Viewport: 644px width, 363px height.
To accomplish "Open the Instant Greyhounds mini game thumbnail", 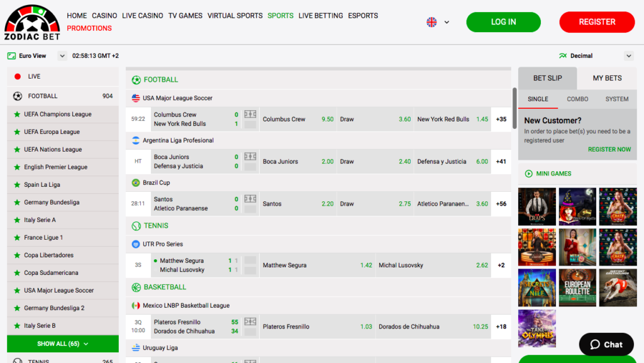I will click(x=618, y=288).
